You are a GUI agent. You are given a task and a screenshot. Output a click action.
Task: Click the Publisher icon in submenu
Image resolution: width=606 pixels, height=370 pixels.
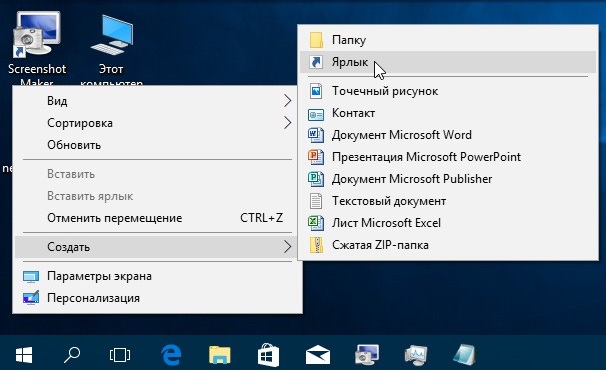click(x=316, y=179)
